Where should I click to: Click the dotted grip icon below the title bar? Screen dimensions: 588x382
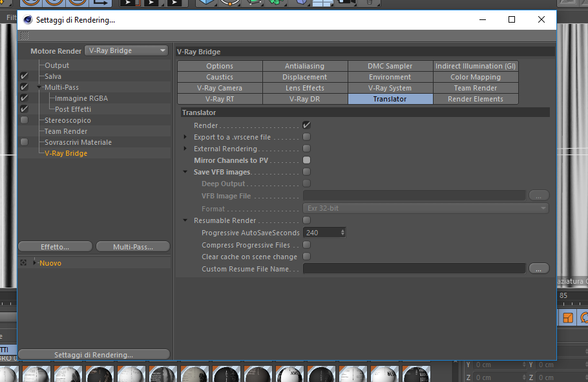[x=25, y=36]
